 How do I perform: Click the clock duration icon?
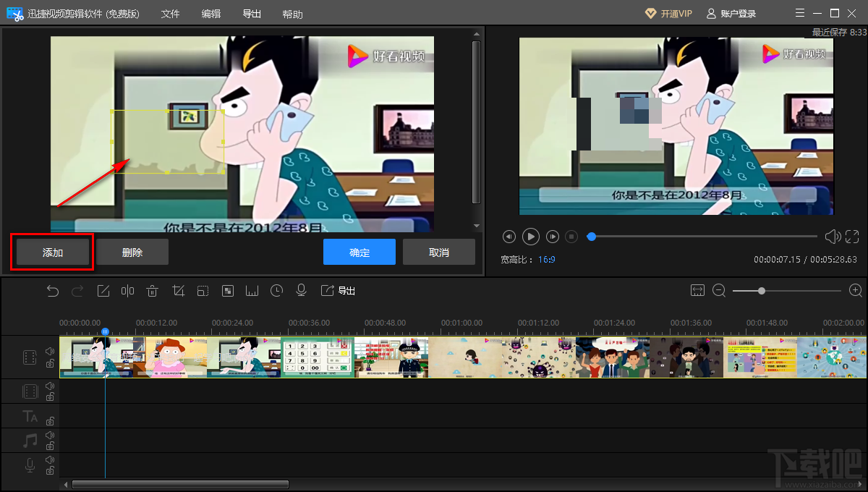click(277, 291)
